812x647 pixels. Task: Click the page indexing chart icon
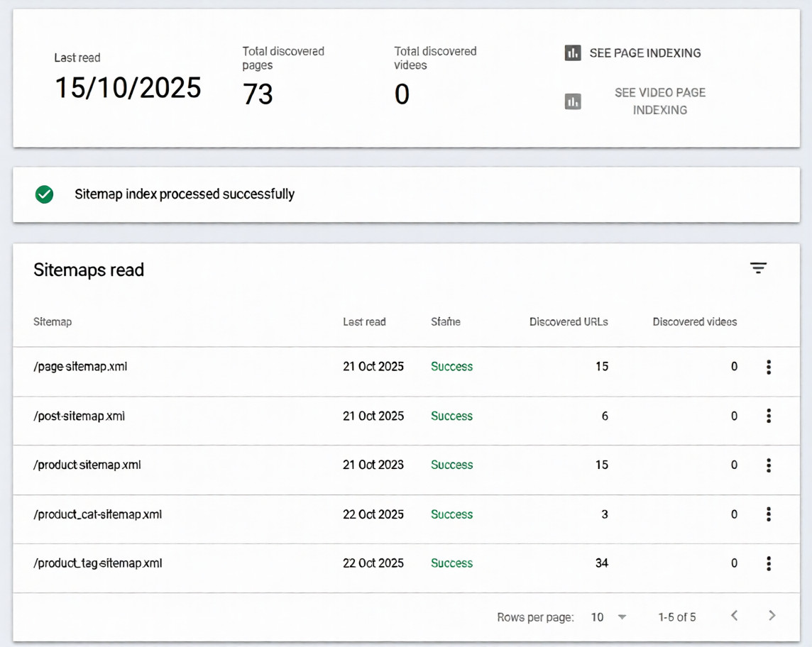coord(573,52)
